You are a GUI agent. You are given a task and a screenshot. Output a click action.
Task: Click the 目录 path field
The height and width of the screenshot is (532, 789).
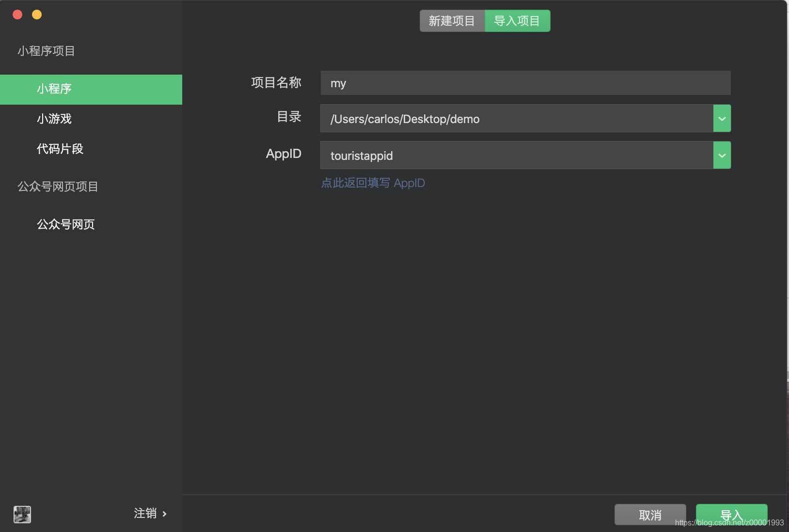coord(517,118)
